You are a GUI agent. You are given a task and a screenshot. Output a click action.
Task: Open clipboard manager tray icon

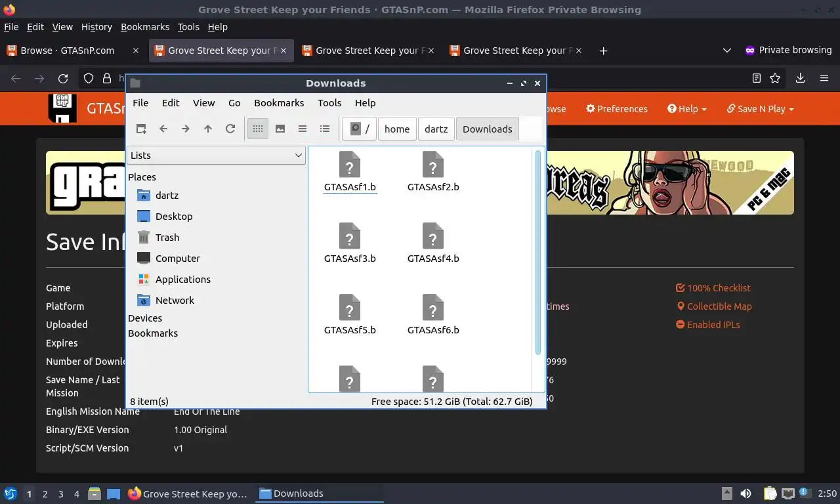770,493
